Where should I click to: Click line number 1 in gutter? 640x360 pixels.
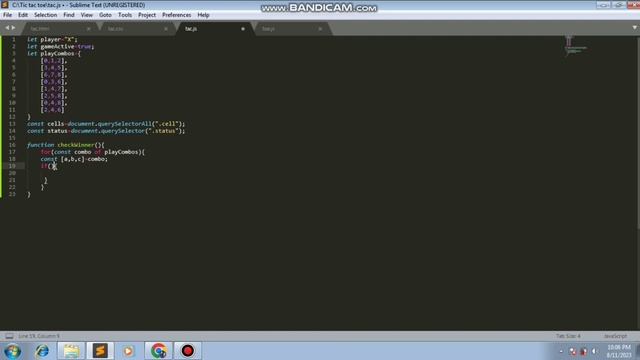[13, 40]
